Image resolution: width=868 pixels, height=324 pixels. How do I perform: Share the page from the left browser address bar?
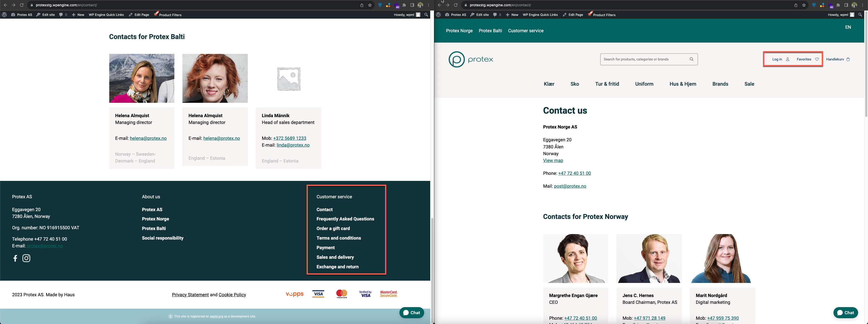tap(362, 5)
